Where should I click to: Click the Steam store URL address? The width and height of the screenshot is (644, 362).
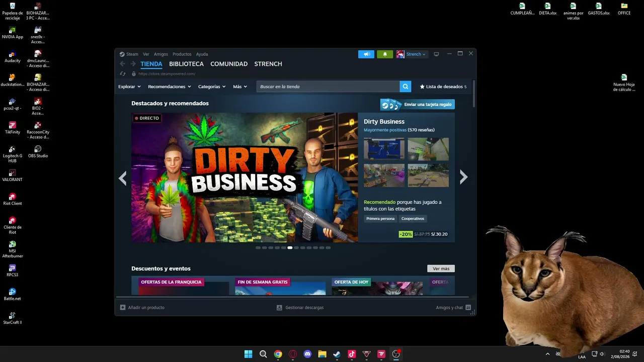click(x=167, y=74)
